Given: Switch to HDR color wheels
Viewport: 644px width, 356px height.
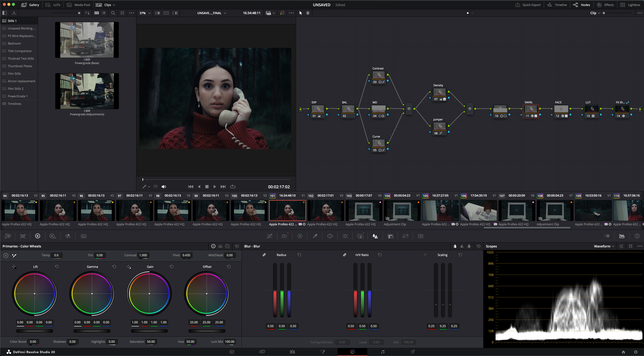Looking at the screenshot, I should [53, 236].
